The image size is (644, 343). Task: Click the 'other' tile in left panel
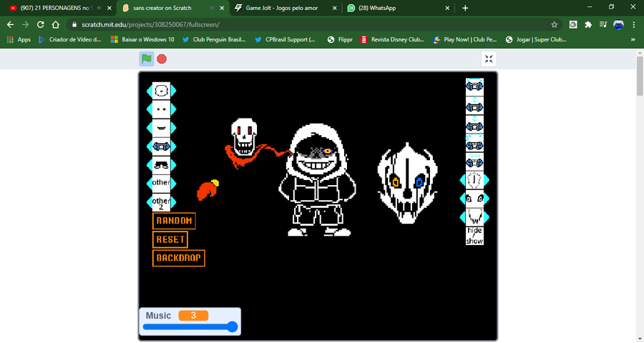(x=161, y=183)
